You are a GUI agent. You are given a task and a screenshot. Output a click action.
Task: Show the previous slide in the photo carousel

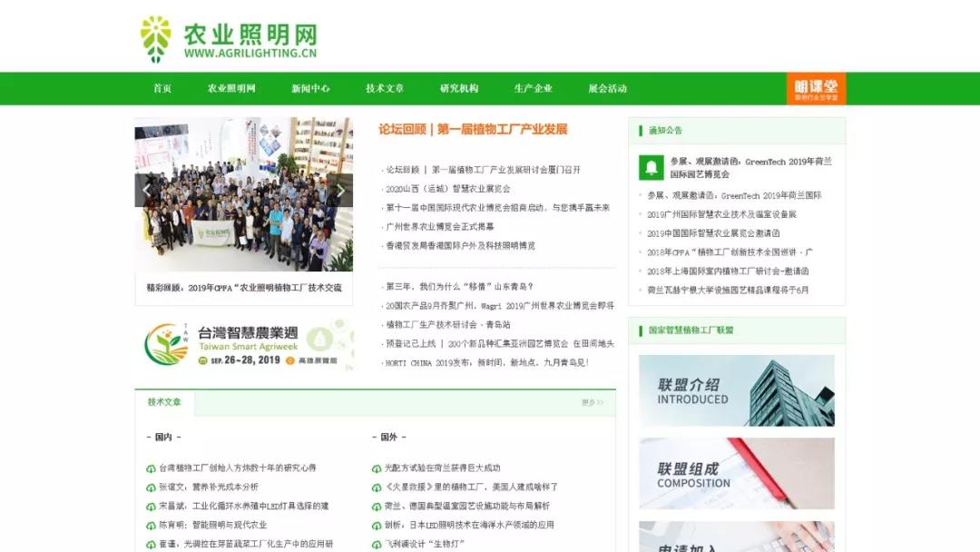[x=146, y=190]
